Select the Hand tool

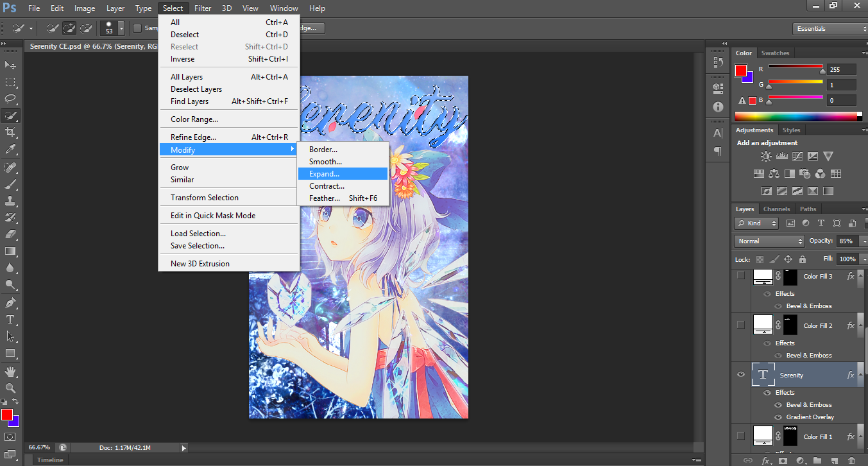click(x=11, y=372)
